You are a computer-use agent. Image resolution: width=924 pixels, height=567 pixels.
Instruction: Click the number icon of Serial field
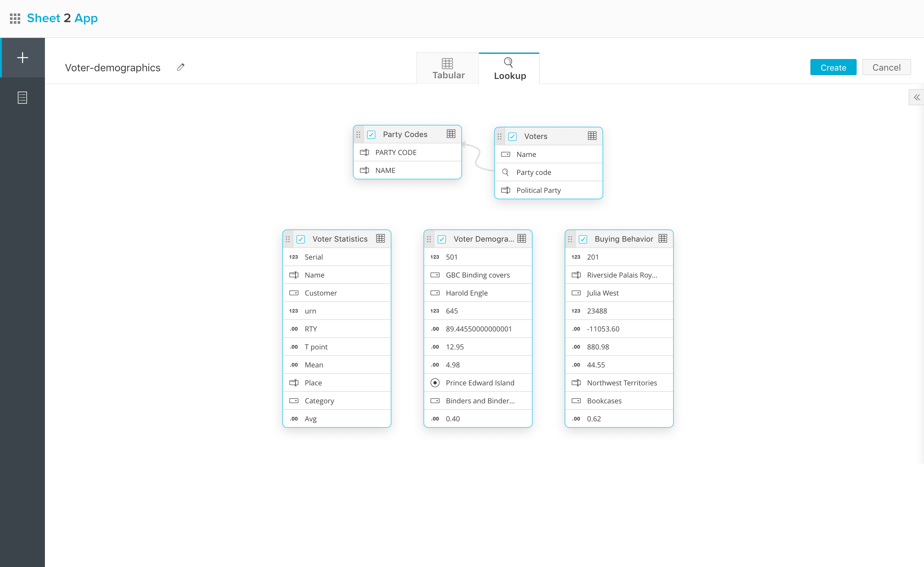pyautogui.click(x=294, y=257)
